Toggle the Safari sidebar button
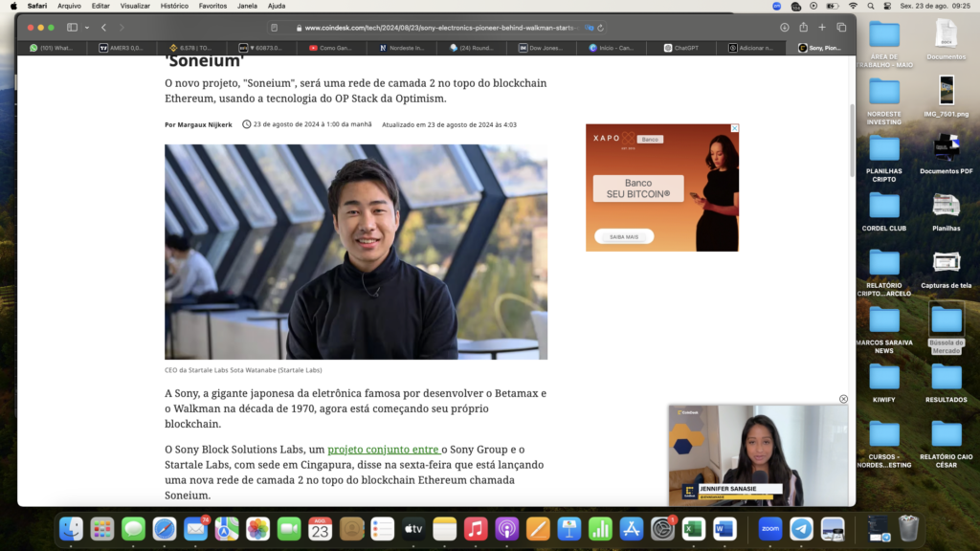 point(73,28)
